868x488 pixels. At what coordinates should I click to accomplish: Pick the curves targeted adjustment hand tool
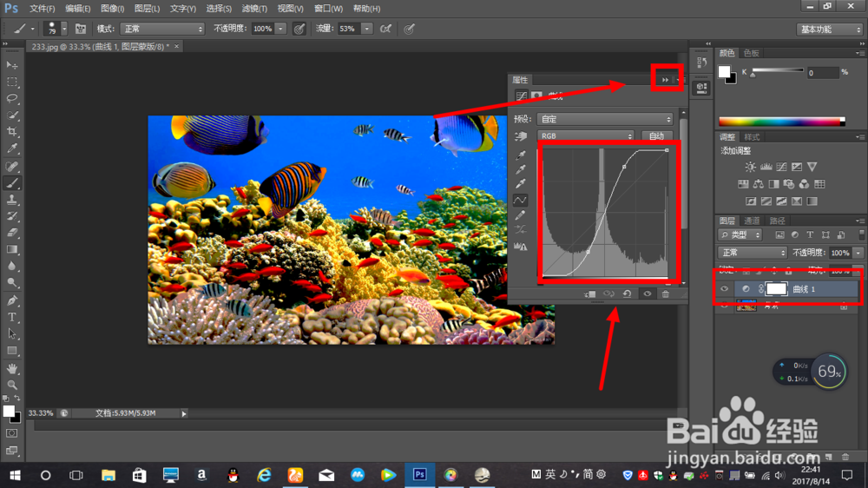coord(520,136)
